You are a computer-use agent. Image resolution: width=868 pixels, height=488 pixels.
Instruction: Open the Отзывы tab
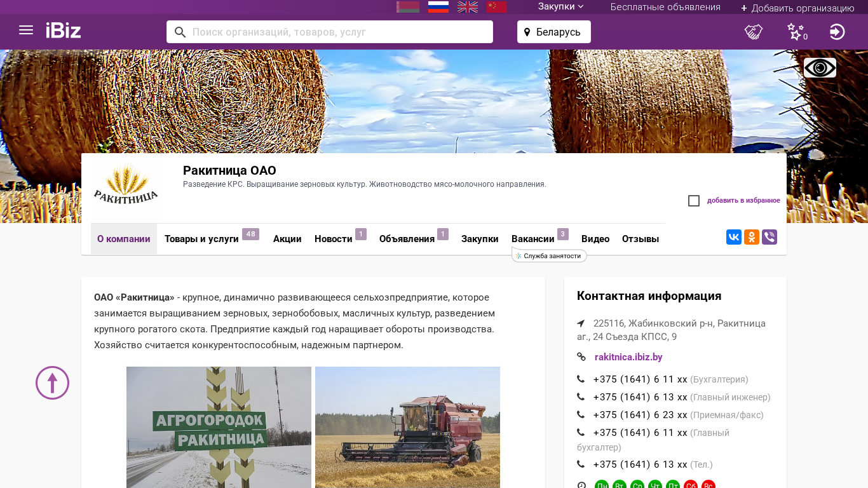(641, 239)
